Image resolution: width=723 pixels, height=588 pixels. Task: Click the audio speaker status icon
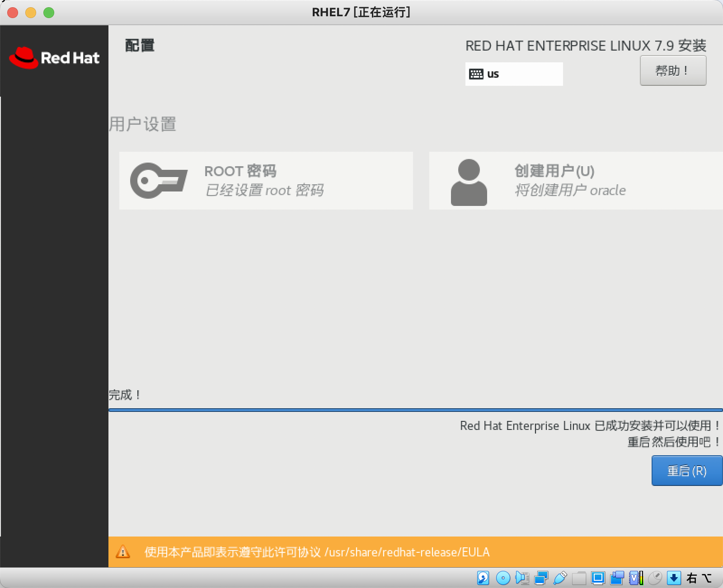pyautogui.click(x=522, y=578)
